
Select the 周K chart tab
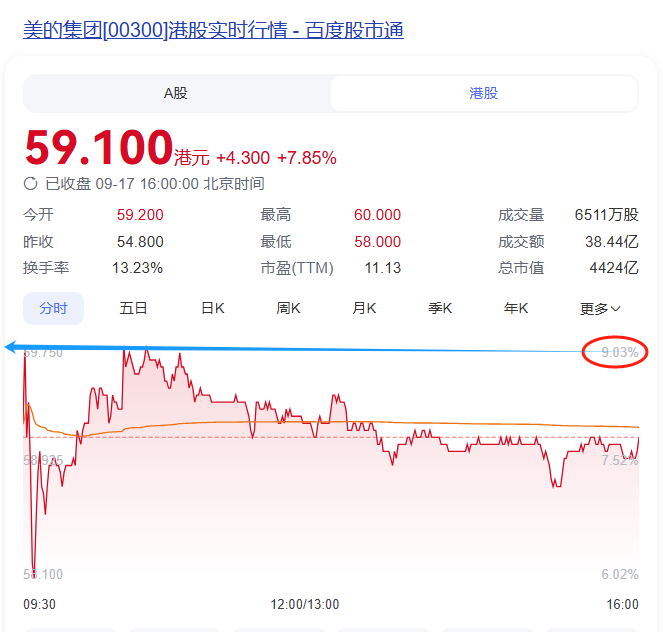click(x=288, y=308)
